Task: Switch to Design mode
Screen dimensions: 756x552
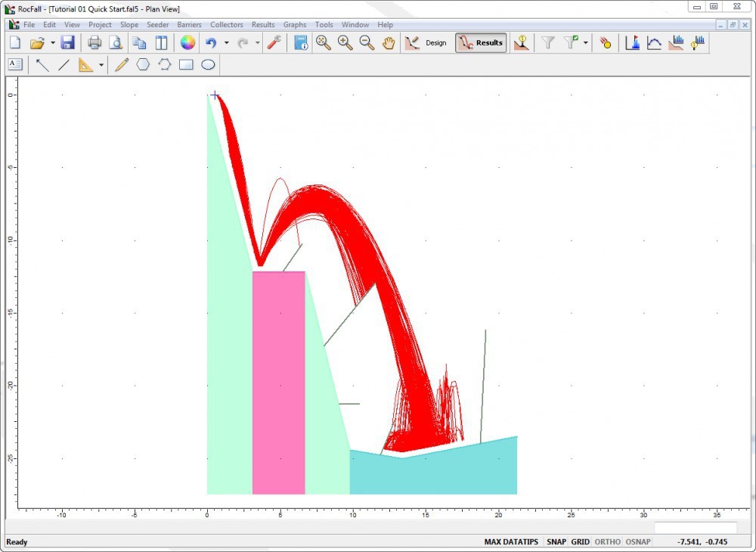Action: point(427,43)
